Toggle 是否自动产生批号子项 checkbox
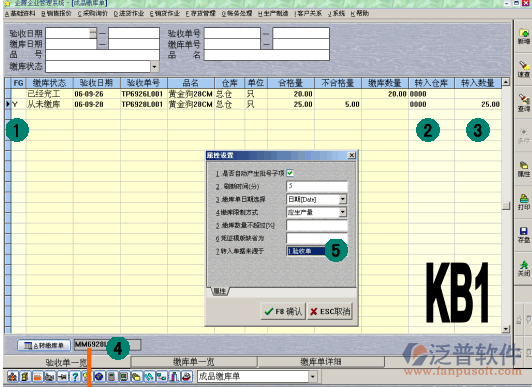This screenshot has height=387, width=532. (x=290, y=173)
